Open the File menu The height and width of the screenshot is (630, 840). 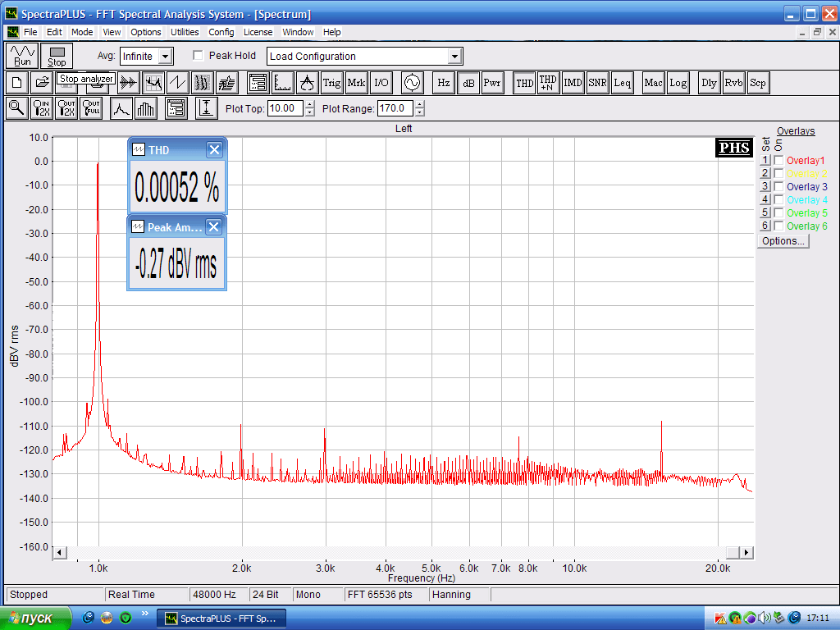click(30, 32)
